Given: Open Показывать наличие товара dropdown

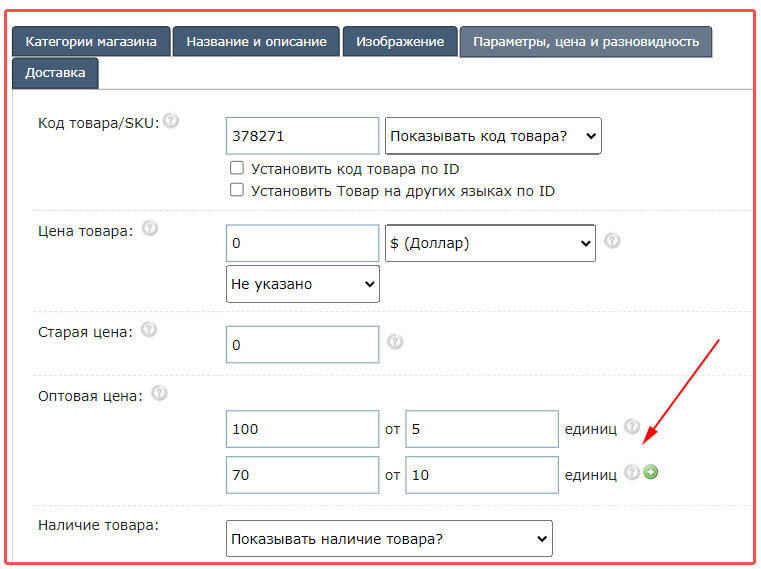Looking at the screenshot, I should pyautogui.click(x=389, y=539).
